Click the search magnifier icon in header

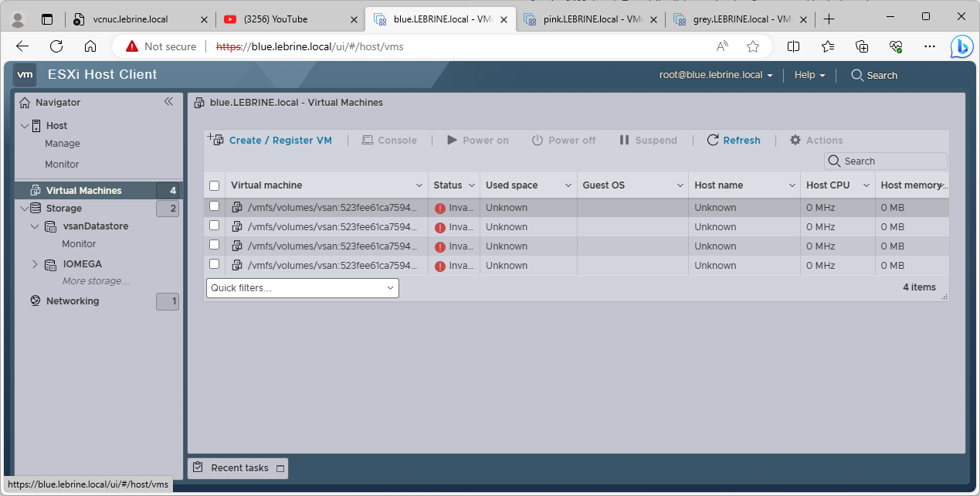(857, 75)
